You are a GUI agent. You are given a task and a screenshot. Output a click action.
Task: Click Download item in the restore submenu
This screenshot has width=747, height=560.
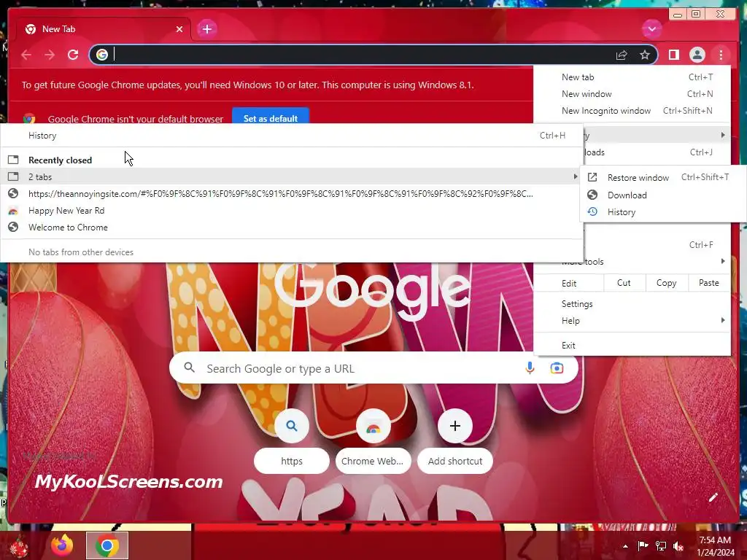coord(663,195)
